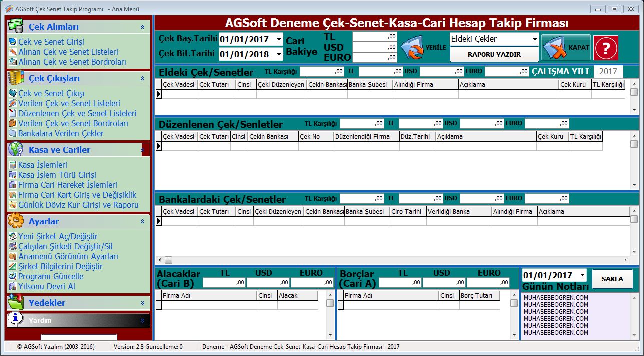644x356 pixels.
Task: Click the RAPORU YAZDIR button
Action: (494, 54)
